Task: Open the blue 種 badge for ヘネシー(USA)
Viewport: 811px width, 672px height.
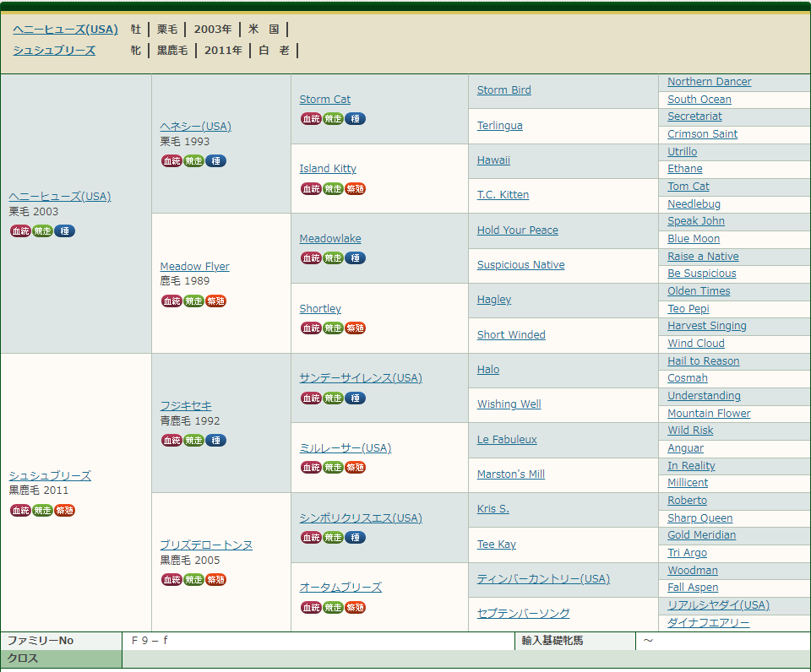Action: pyautogui.click(x=216, y=160)
